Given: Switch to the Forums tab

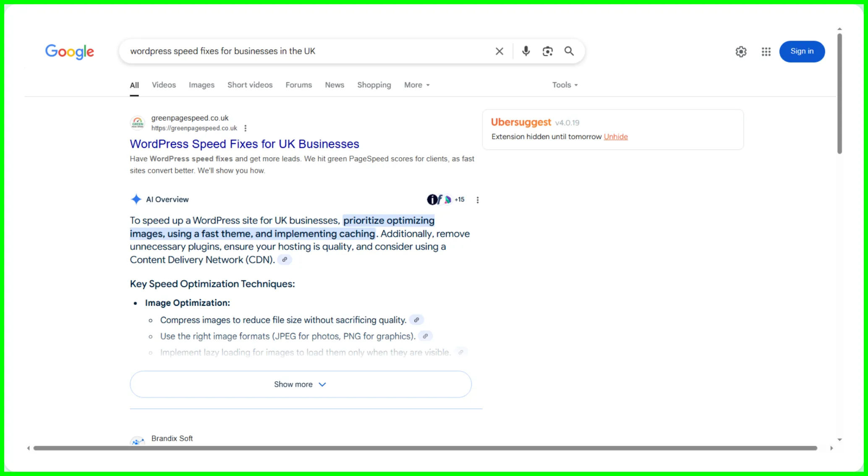Looking at the screenshot, I should pos(298,85).
